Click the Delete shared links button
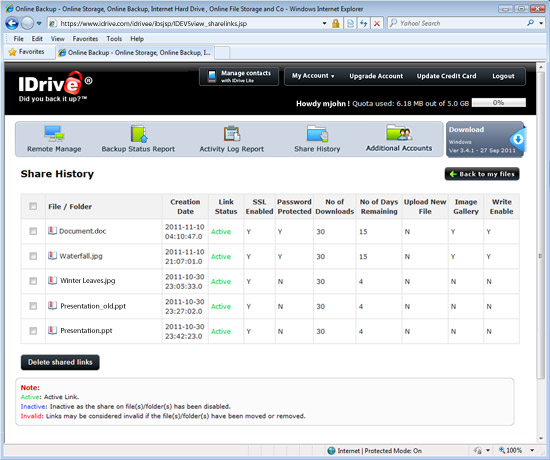 [60, 362]
